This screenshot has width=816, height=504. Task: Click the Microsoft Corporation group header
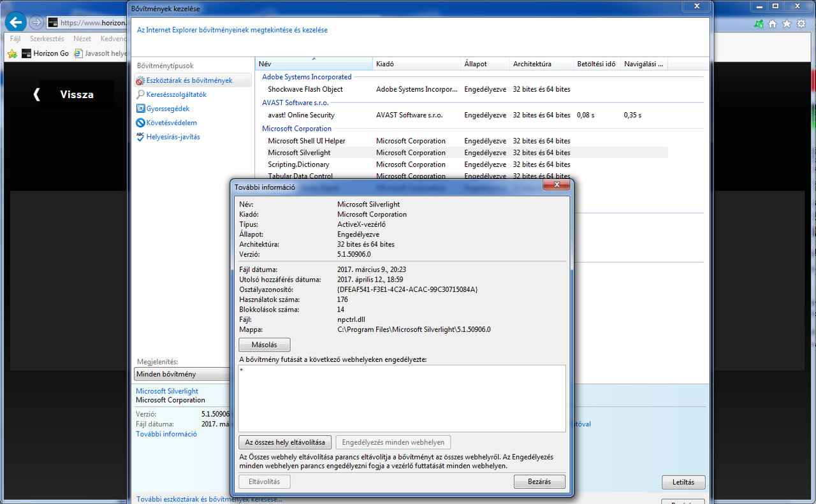click(x=296, y=129)
